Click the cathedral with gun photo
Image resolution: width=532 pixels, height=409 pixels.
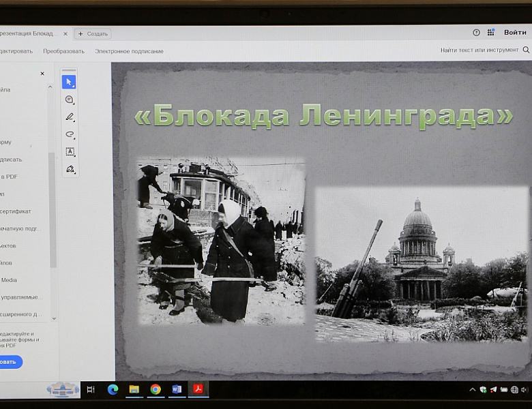click(x=422, y=264)
